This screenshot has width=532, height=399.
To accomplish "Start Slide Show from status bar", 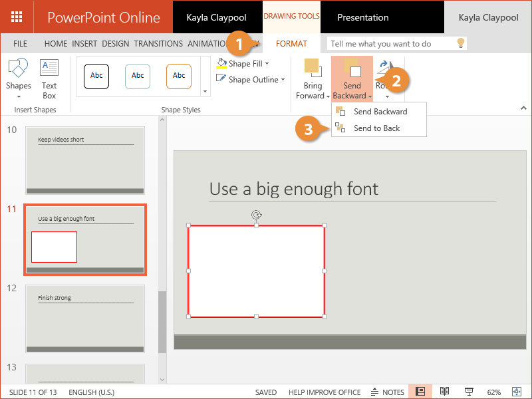I will point(469,392).
